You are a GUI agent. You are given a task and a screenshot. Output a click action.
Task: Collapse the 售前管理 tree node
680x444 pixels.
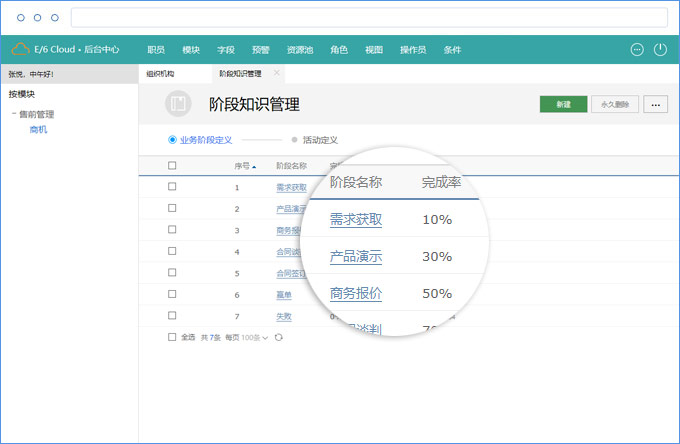tap(14, 114)
